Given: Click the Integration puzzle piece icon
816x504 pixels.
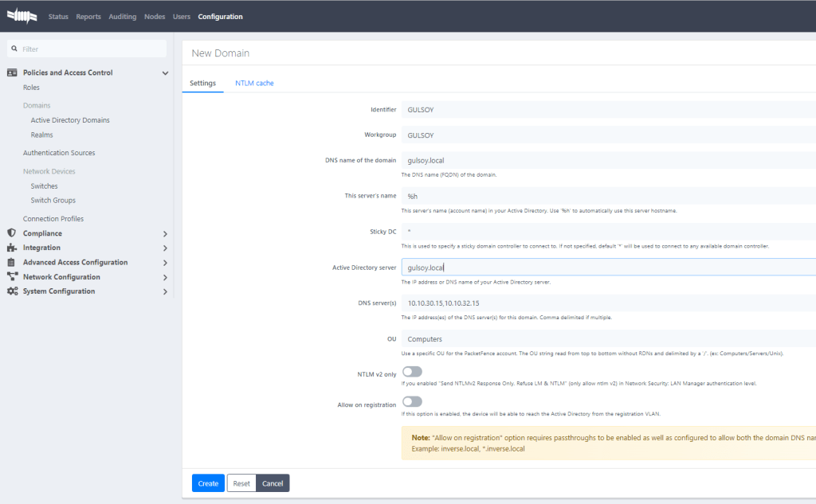Looking at the screenshot, I should click(x=12, y=248).
